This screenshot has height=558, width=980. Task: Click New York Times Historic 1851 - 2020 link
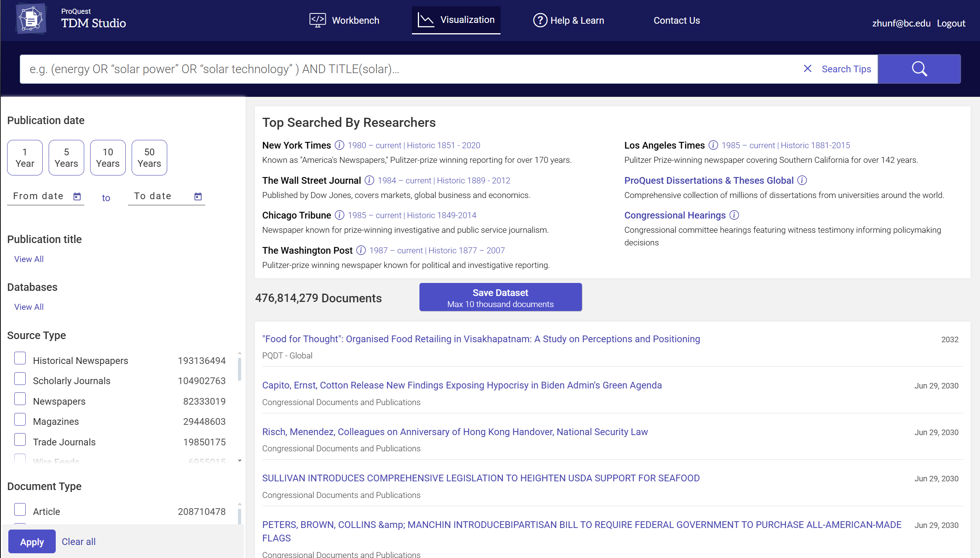click(444, 145)
